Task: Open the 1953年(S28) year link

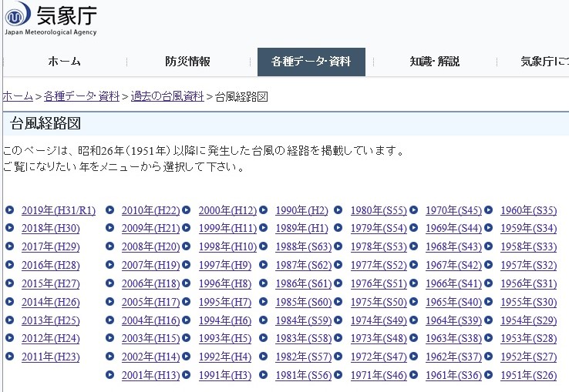Action: pos(529,339)
